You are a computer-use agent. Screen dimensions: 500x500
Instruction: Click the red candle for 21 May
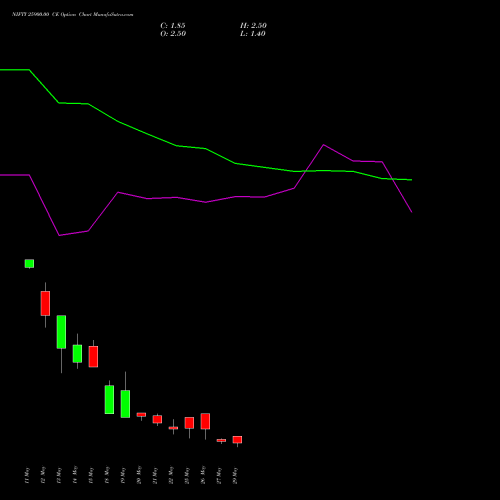tap(157, 419)
